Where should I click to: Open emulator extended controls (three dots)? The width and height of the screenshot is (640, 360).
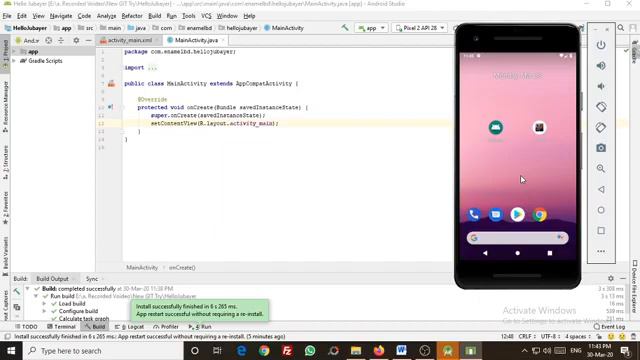pos(601,251)
